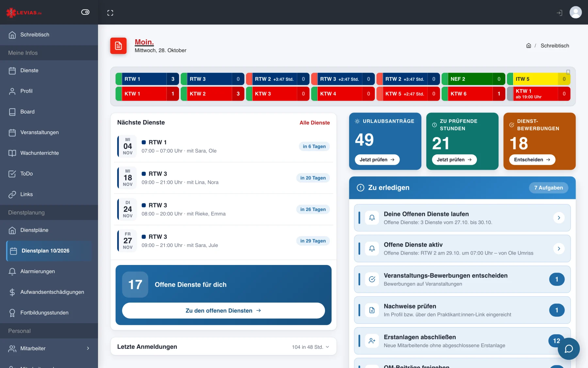The width and height of the screenshot is (588, 368).
Task: Go to Profil page
Action: pyautogui.click(x=49, y=91)
